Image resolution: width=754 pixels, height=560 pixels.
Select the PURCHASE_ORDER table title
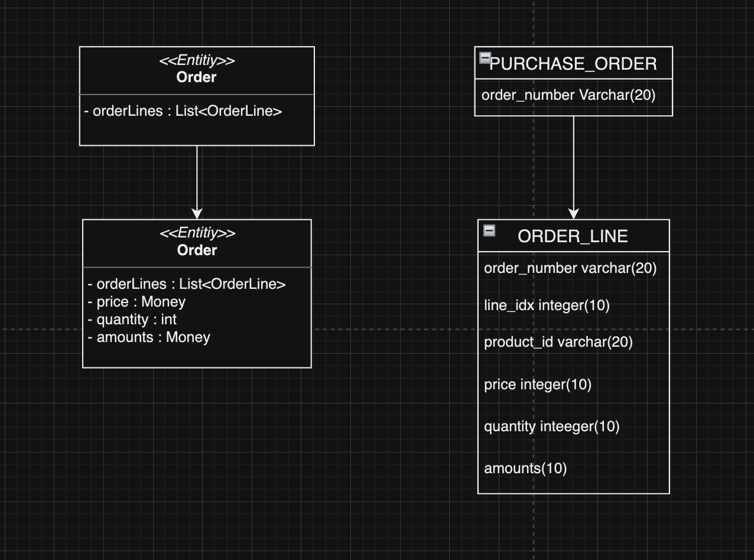coord(573,63)
